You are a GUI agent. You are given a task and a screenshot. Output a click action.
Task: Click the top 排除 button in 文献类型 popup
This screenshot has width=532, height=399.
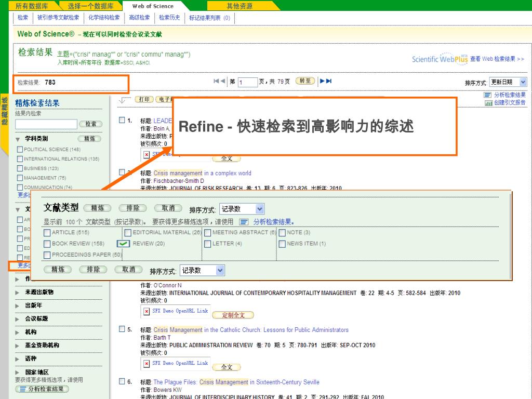[x=132, y=208]
